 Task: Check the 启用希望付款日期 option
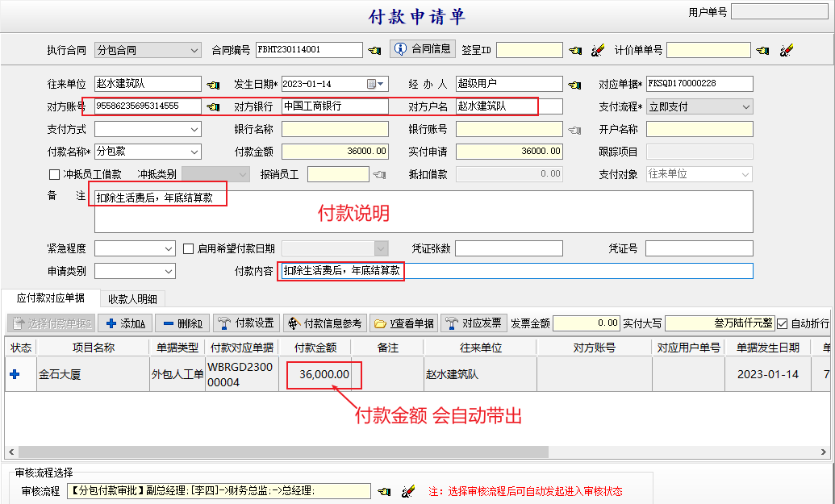tap(189, 248)
